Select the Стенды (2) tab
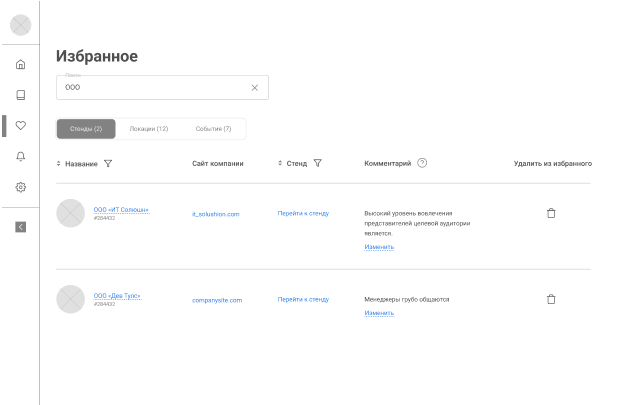The image size is (643, 405). point(86,129)
